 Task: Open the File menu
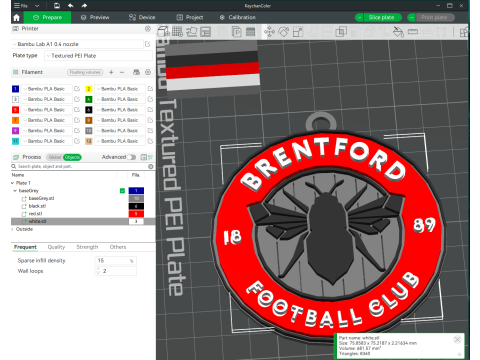(x=21, y=6)
